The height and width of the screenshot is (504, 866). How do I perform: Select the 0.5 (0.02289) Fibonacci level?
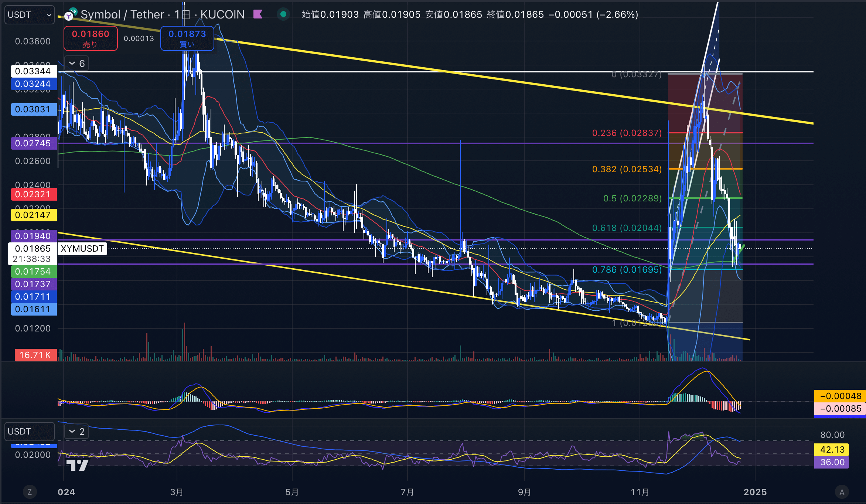pos(633,198)
